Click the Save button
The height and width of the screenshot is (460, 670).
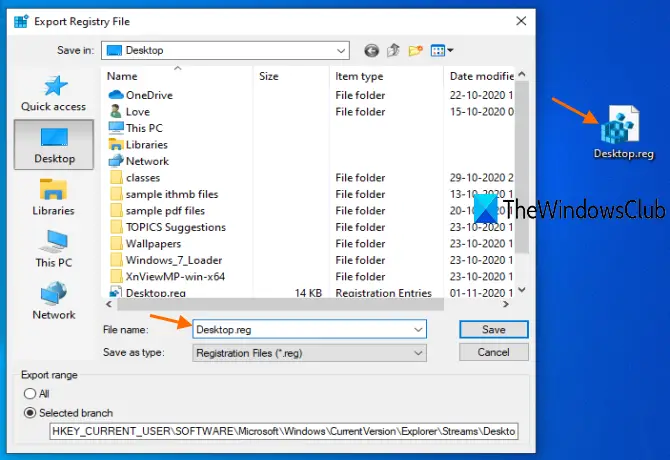pos(494,330)
